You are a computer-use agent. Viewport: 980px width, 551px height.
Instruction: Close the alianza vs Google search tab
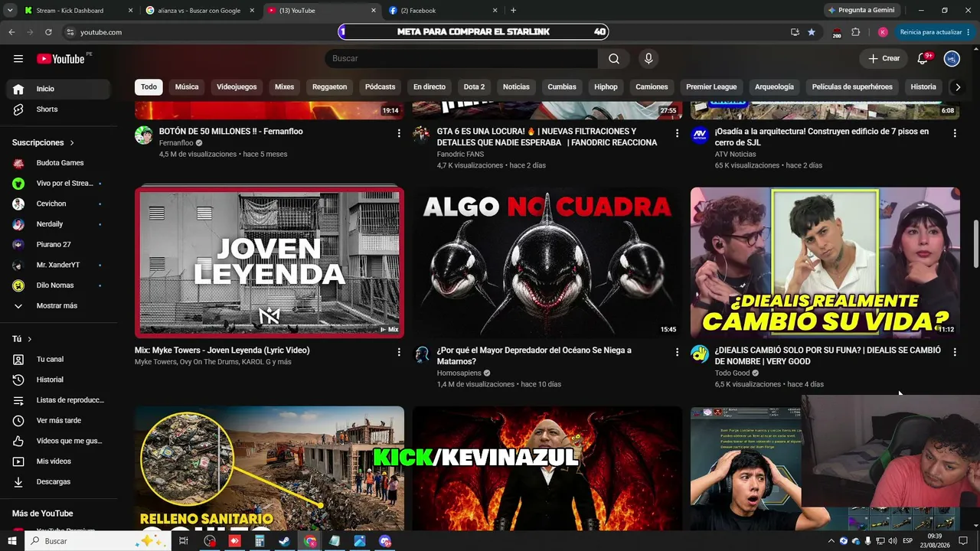252,11
